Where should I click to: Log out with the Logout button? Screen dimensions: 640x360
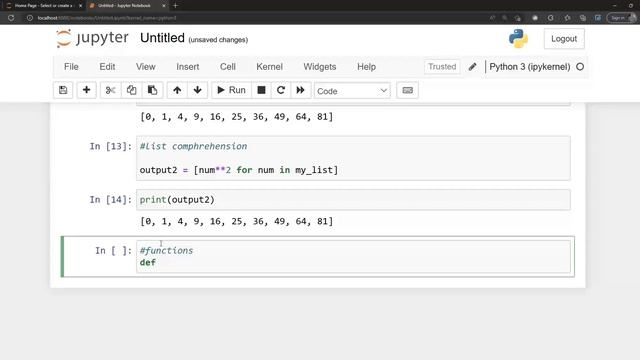[x=564, y=39]
